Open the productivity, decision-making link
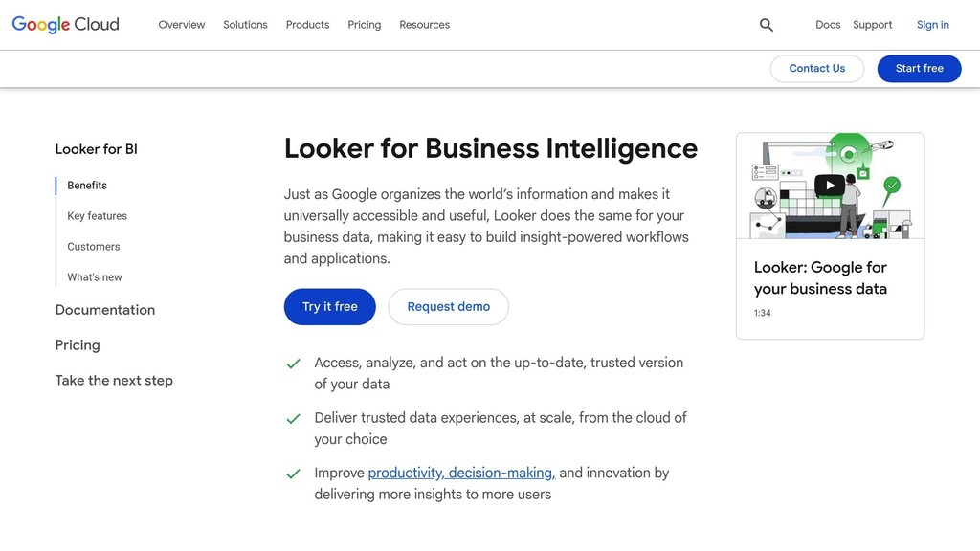Screen dimensions: 980x551 [460, 472]
